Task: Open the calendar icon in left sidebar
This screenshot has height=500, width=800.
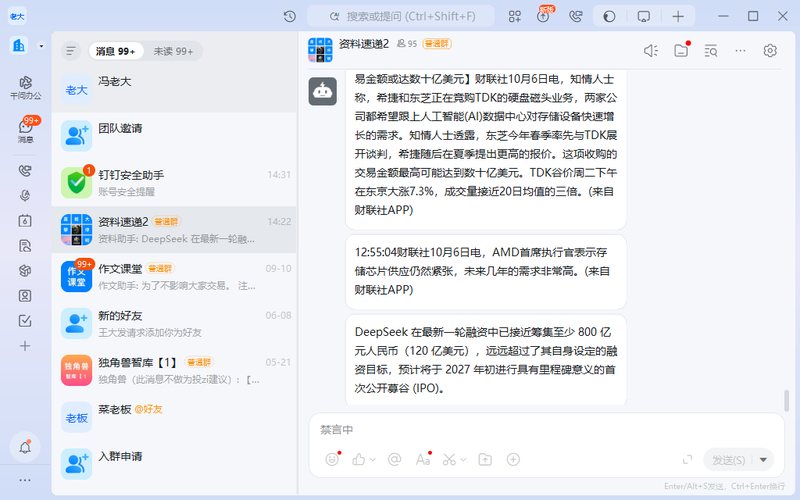Action: [25, 220]
